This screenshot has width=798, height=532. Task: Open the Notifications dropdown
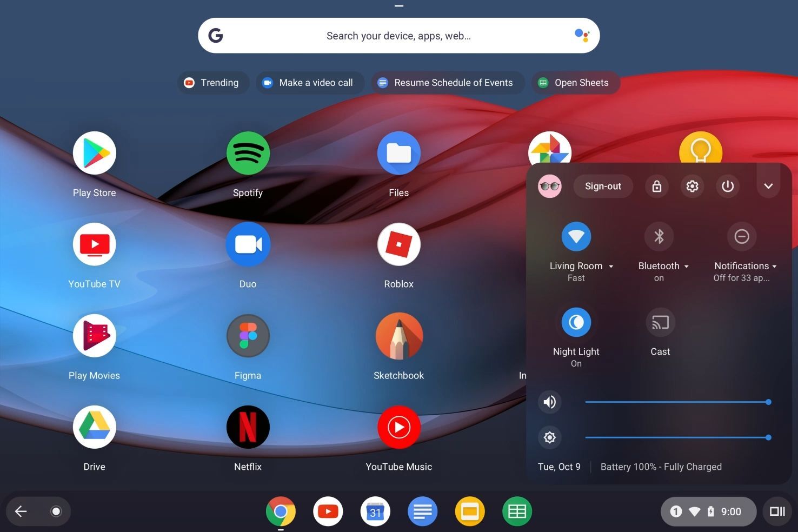[x=775, y=266]
